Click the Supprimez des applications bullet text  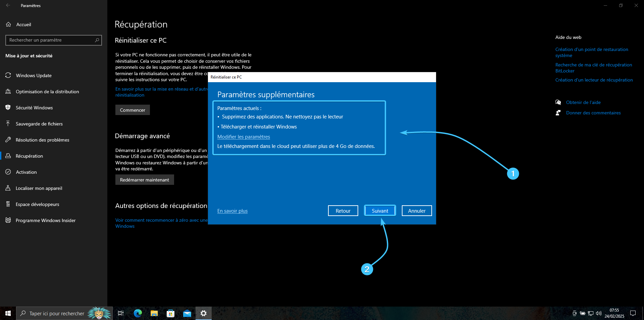coord(282,117)
